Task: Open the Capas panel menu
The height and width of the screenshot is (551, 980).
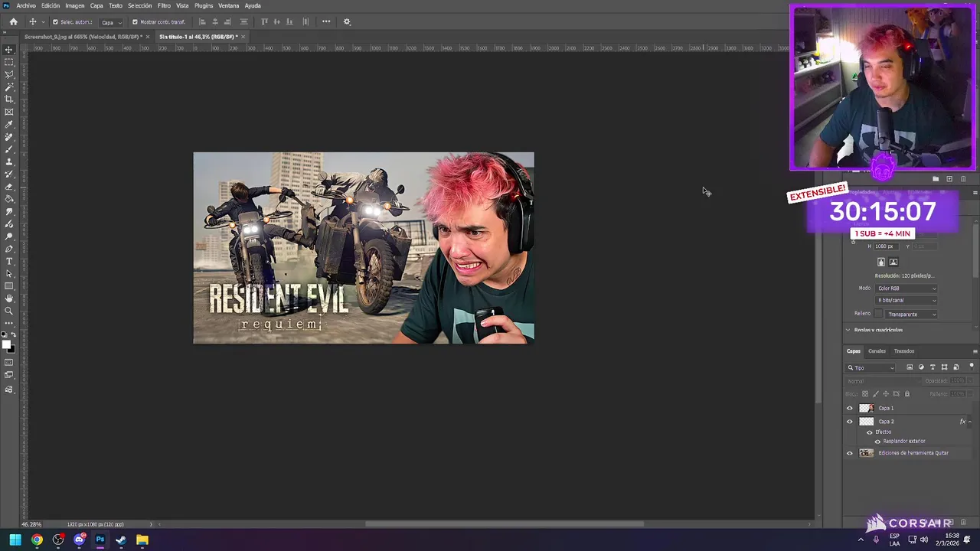Action: (x=975, y=351)
